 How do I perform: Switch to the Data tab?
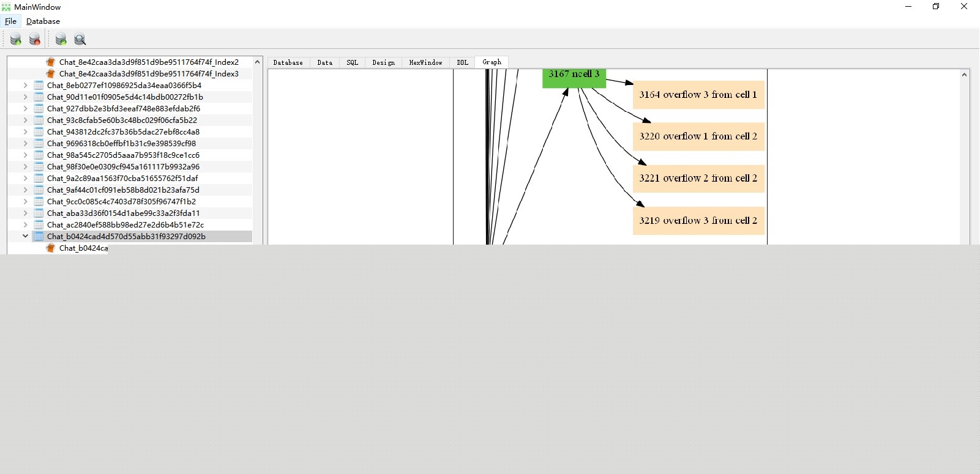pos(325,62)
